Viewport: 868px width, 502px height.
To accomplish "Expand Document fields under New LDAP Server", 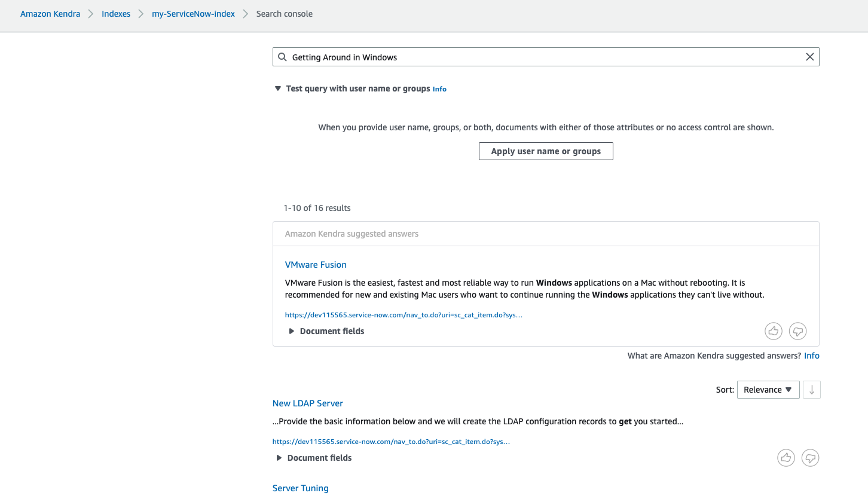I will coord(314,458).
